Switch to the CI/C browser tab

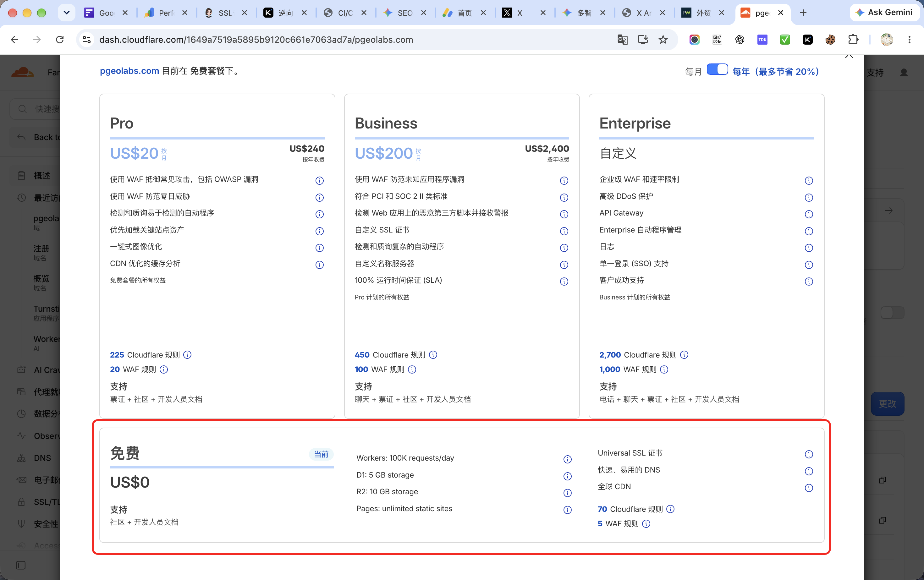pyautogui.click(x=345, y=13)
